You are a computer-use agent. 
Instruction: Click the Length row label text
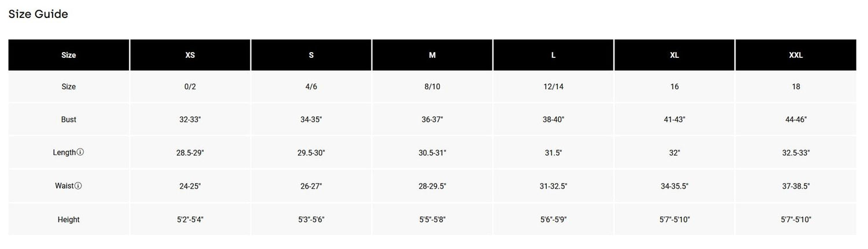tap(64, 152)
